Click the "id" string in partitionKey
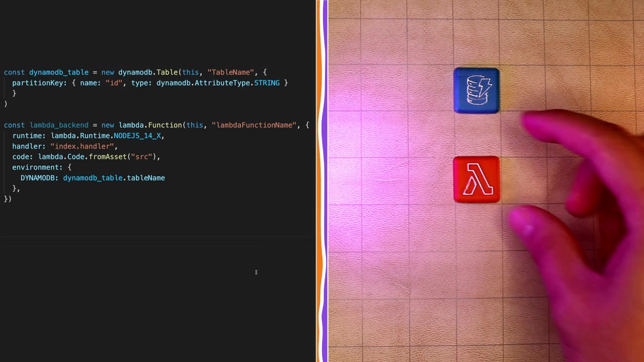The width and height of the screenshot is (644, 362). (x=114, y=83)
